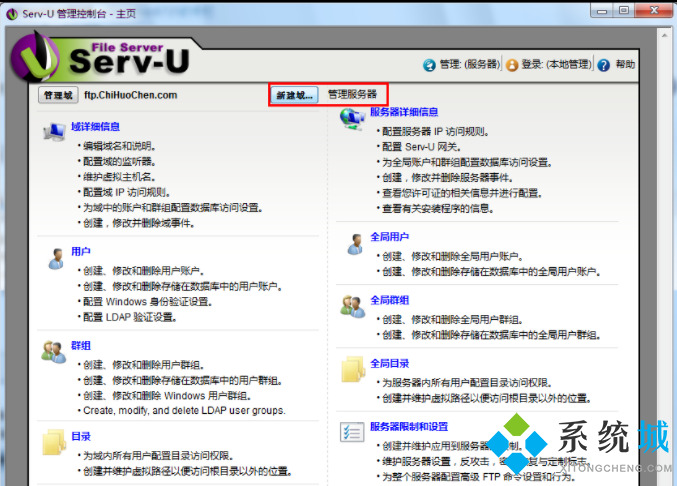Click text 配置 Serv-U 网关
This screenshot has height=486, width=677.
[x=421, y=147]
